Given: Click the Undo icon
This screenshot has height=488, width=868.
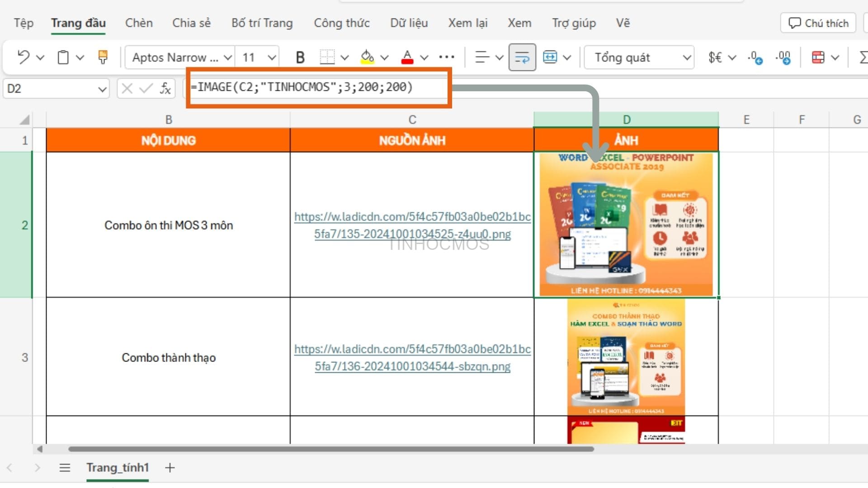Looking at the screenshot, I should (23, 57).
